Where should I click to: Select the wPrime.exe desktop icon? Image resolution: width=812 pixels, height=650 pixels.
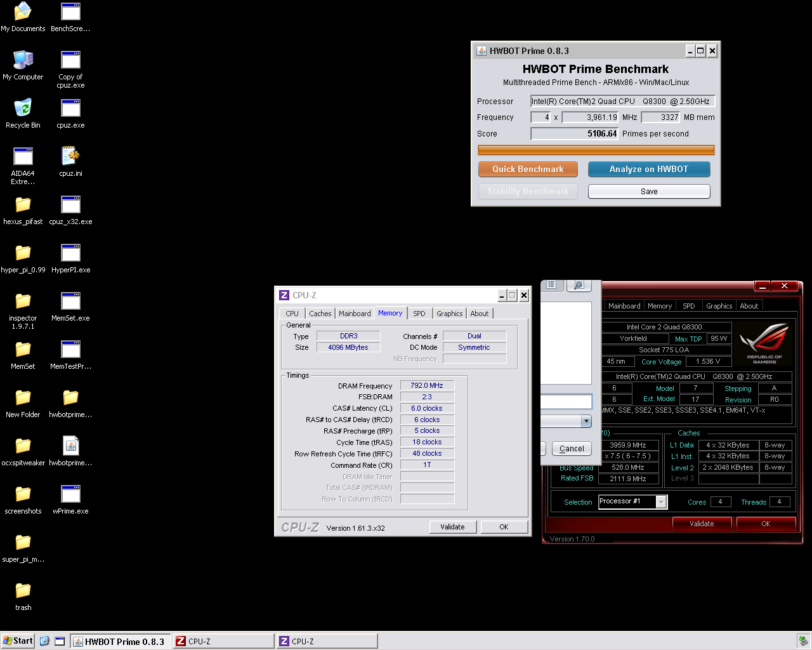pyautogui.click(x=70, y=500)
